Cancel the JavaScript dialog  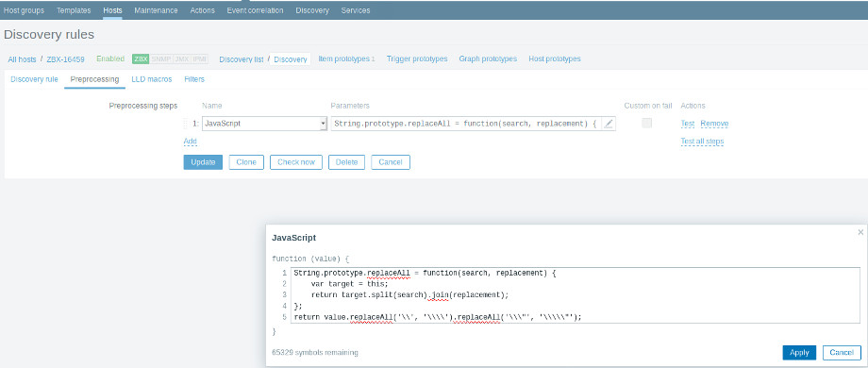(842, 353)
